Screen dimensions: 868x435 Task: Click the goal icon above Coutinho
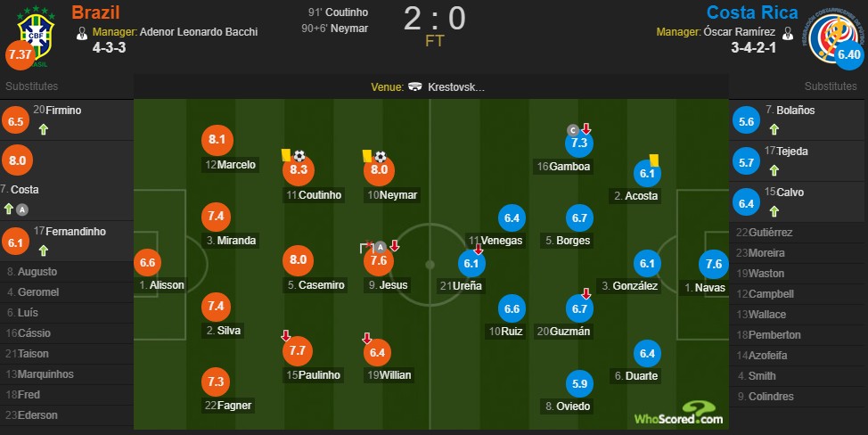click(299, 155)
